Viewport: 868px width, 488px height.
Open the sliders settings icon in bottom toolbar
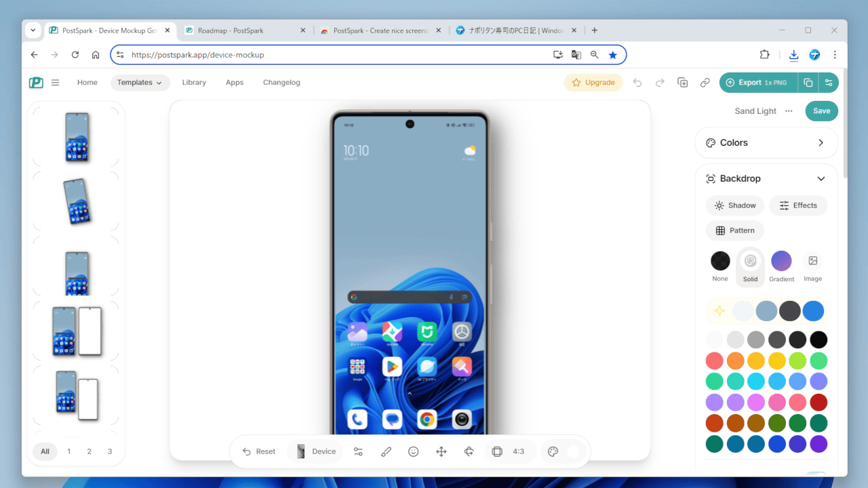click(x=359, y=451)
